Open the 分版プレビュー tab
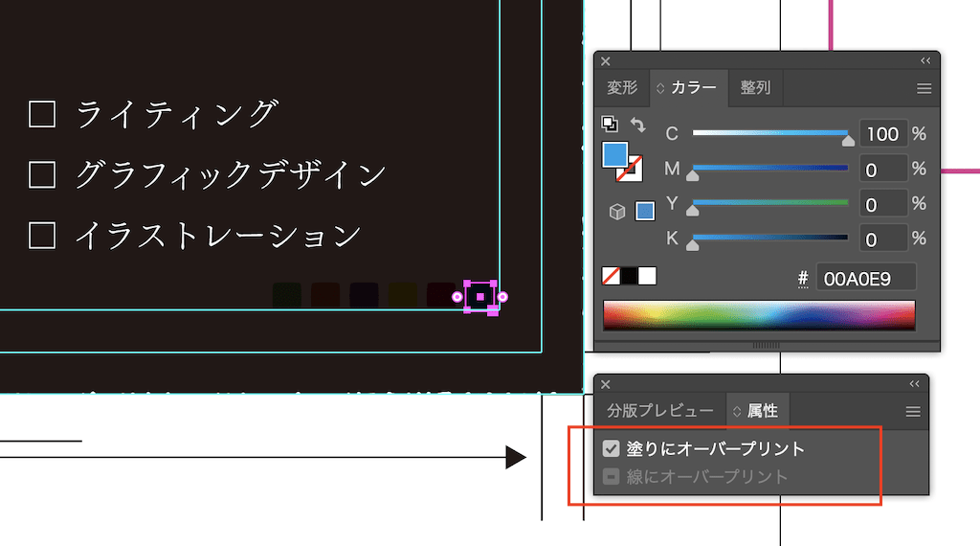The width and height of the screenshot is (980, 546). (660, 411)
